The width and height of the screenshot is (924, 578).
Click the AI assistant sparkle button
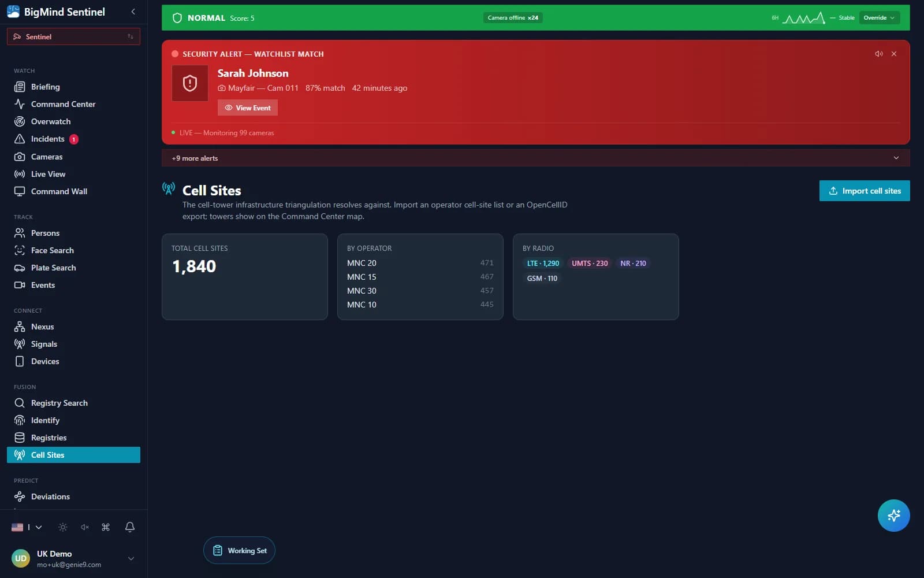point(893,515)
